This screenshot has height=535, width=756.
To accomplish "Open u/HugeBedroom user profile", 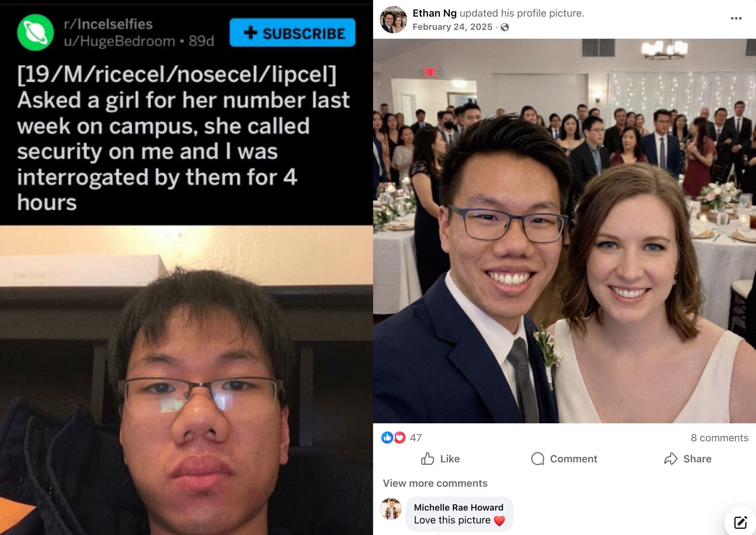I will pos(119,41).
